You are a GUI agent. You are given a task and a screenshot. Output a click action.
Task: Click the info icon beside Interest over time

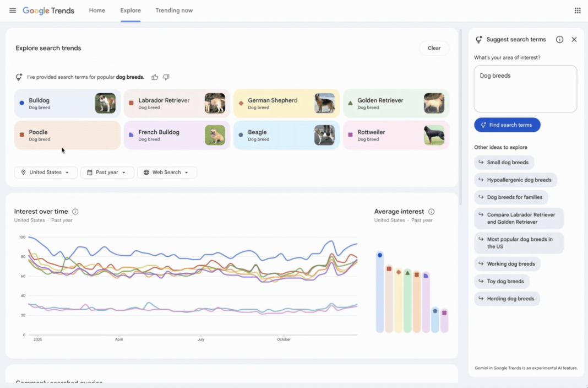point(75,212)
